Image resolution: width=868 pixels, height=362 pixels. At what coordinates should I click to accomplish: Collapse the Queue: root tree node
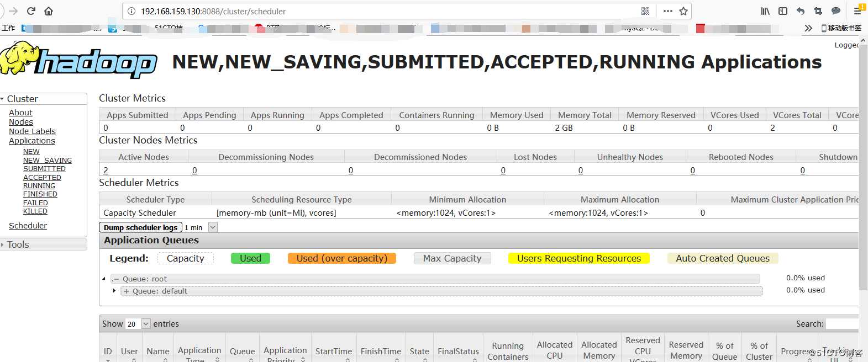pos(104,279)
